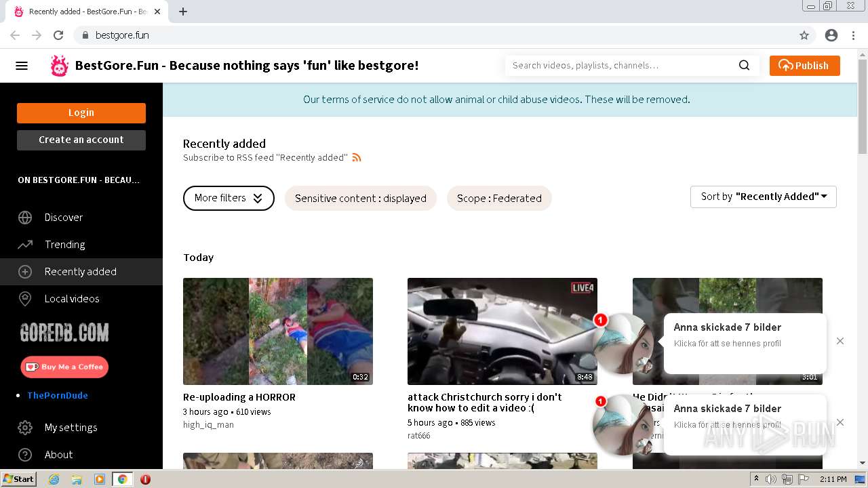Close the upper Anna skickade notification
Screen dimensions: 868x488
click(x=840, y=341)
